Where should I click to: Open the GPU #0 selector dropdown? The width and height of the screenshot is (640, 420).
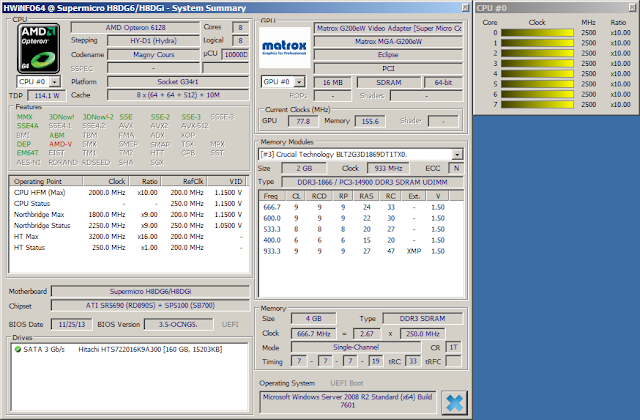click(x=299, y=82)
